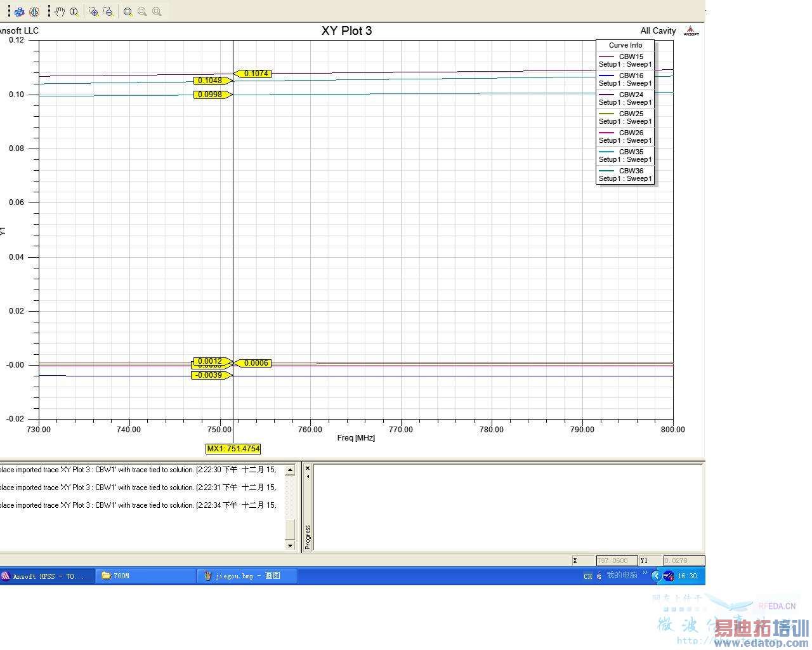Image resolution: width=812 pixels, height=650 pixels.
Task: Click the Ansoft logo in plot corner
Action: click(x=691, y=31)
